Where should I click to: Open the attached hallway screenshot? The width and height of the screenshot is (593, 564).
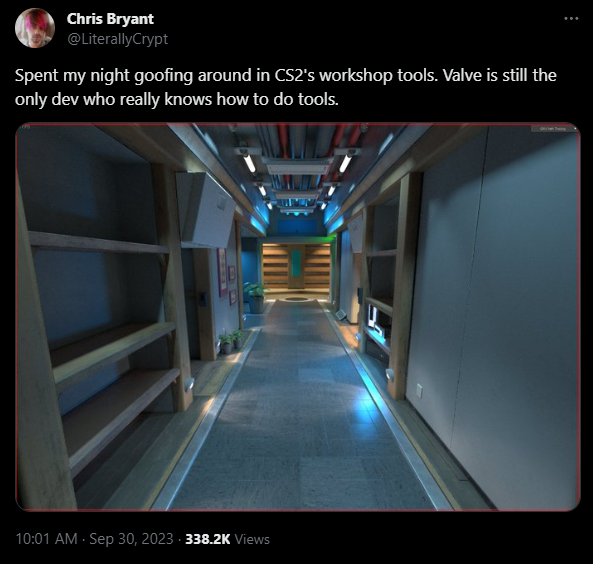(298, 317)
